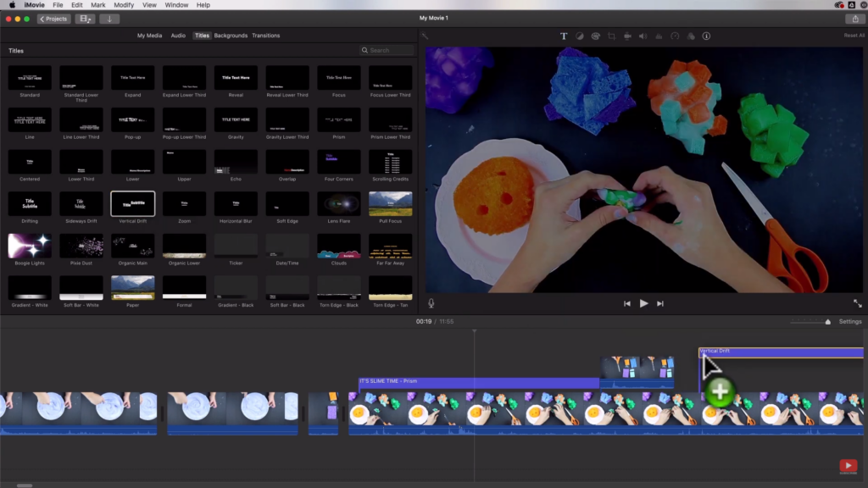Select the Focus title thumbnail
This screenshot has width=868, height=488.
(x=339, y=78)
